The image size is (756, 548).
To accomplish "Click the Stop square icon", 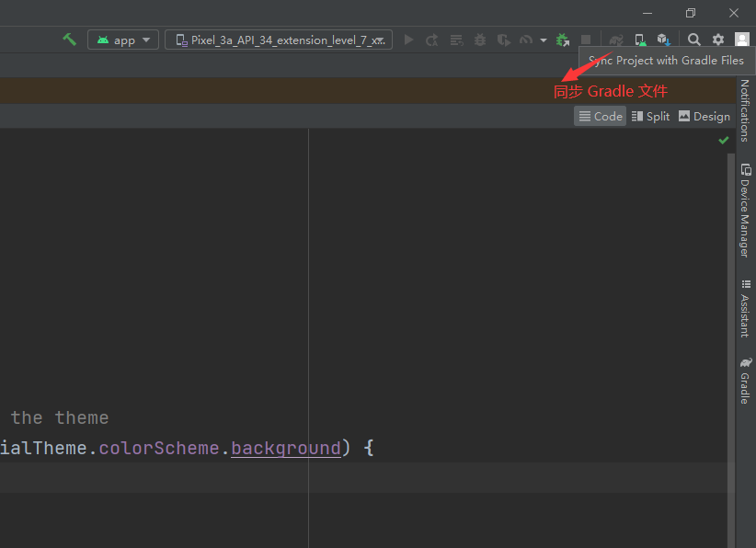I will [586, 40].
